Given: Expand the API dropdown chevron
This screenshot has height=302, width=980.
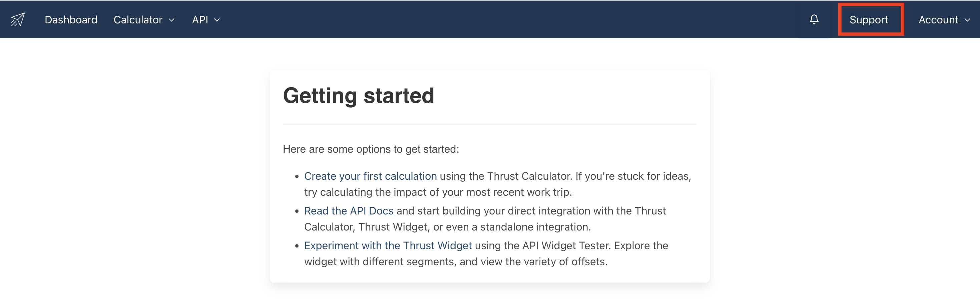Looking at the screenshot, I should tap(217, 20).
